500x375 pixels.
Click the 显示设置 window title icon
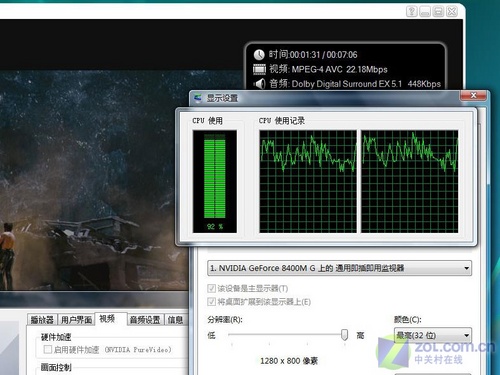[x=198, y=98]
